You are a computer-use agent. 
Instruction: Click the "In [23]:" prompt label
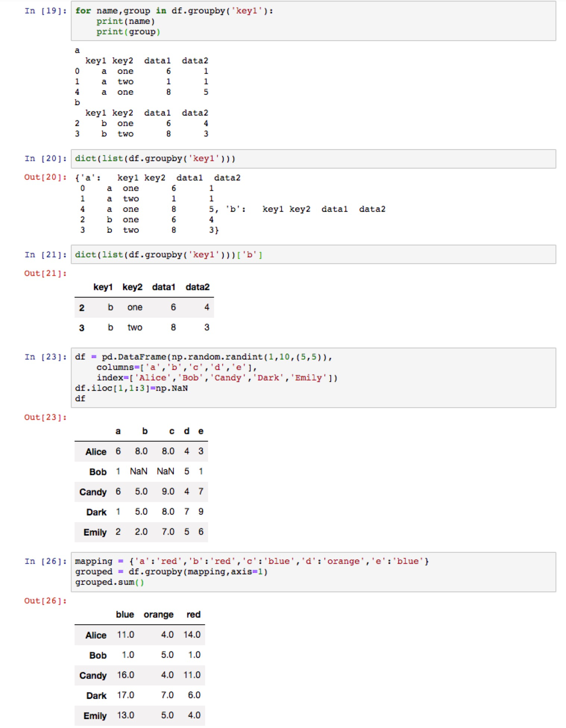[46, 357]
